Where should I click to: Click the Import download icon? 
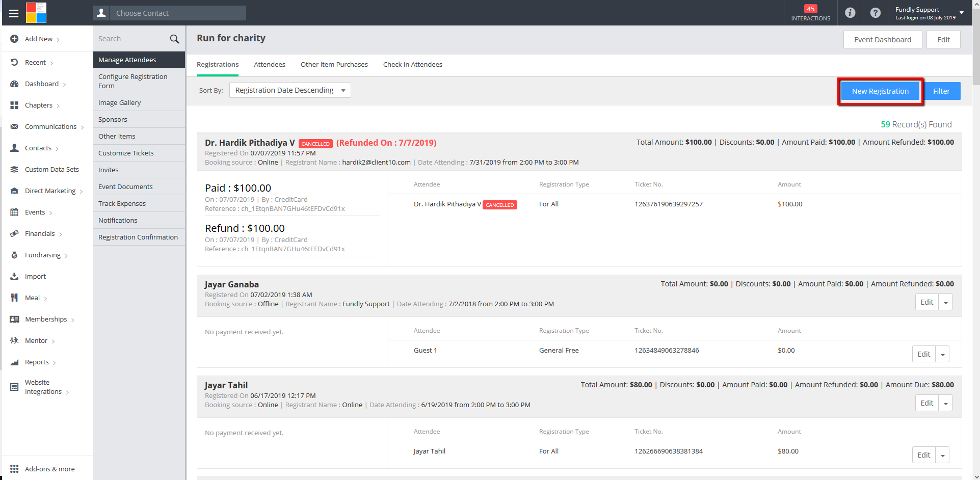tap(14, 276)
